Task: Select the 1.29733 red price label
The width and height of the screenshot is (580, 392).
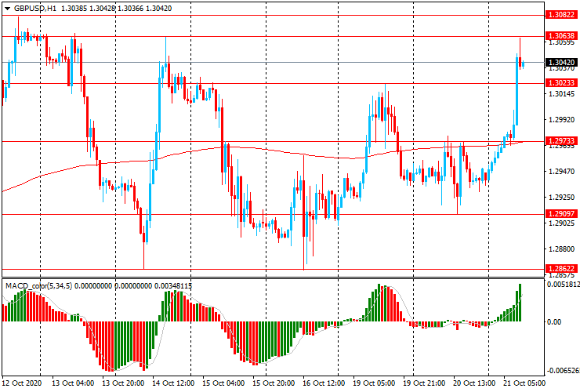Action: [561, 140]
